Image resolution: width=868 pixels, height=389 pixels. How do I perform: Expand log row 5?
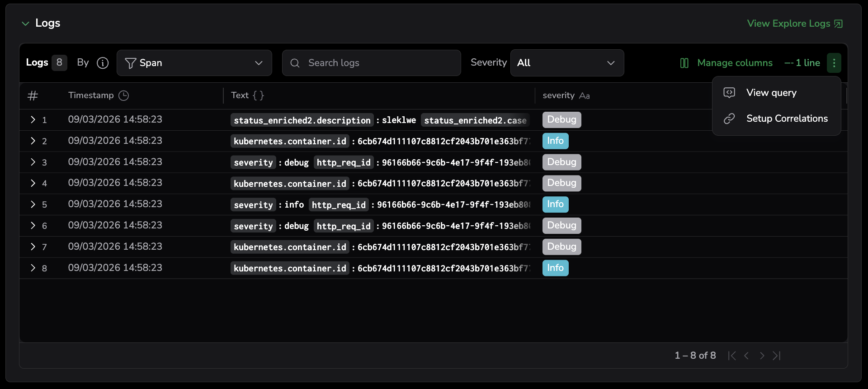pyautogui.click(x=33, y=204)
